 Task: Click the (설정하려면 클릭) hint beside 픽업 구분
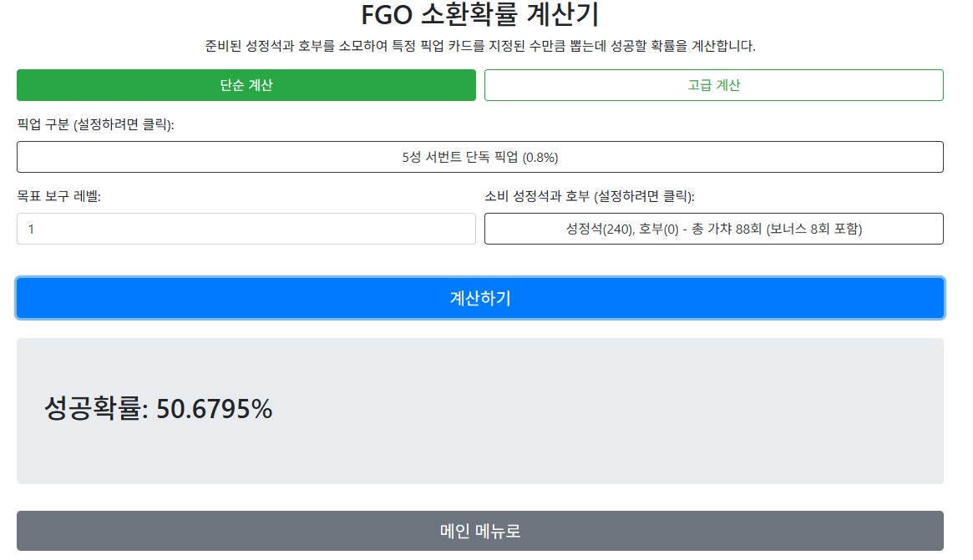[x=124, y=124]
